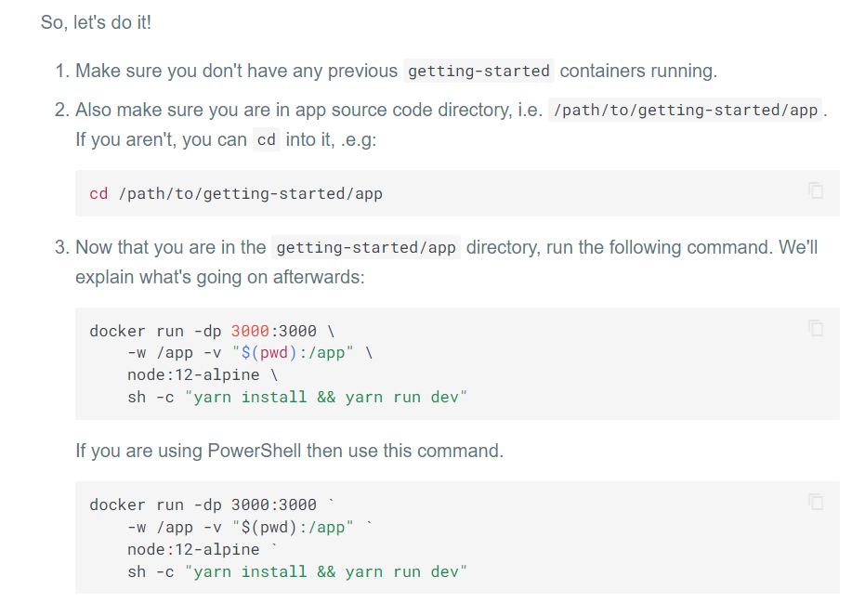Click the yarn install line in PowerShell block
The height and width of the screenshot is (616, 865).
(x=296, y=571)
